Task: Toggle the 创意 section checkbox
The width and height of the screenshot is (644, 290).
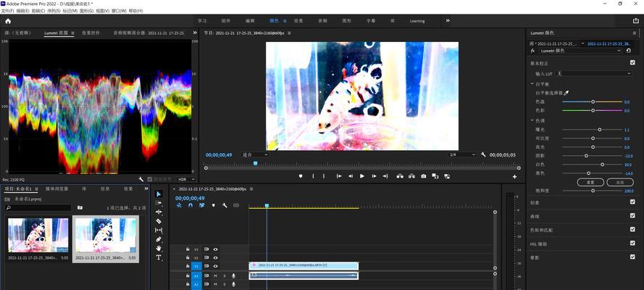Action: click(x=632, y=202)
